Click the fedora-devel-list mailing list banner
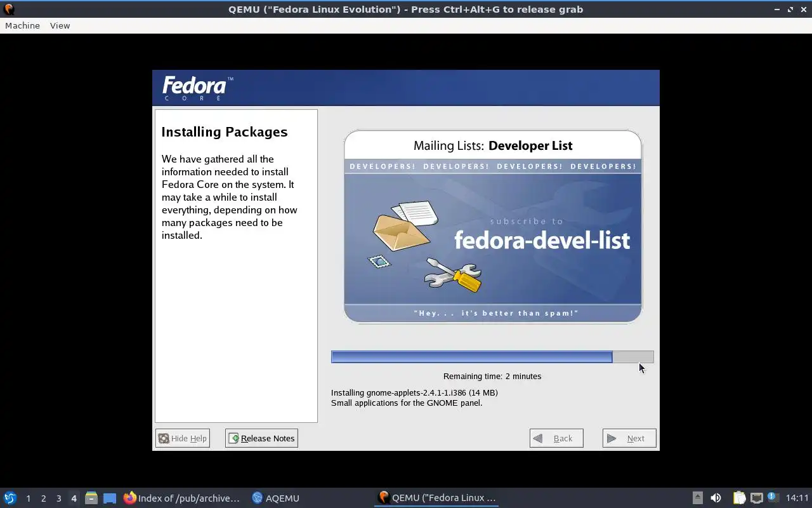Screen dimensions: 812x508 pos(493,227)
